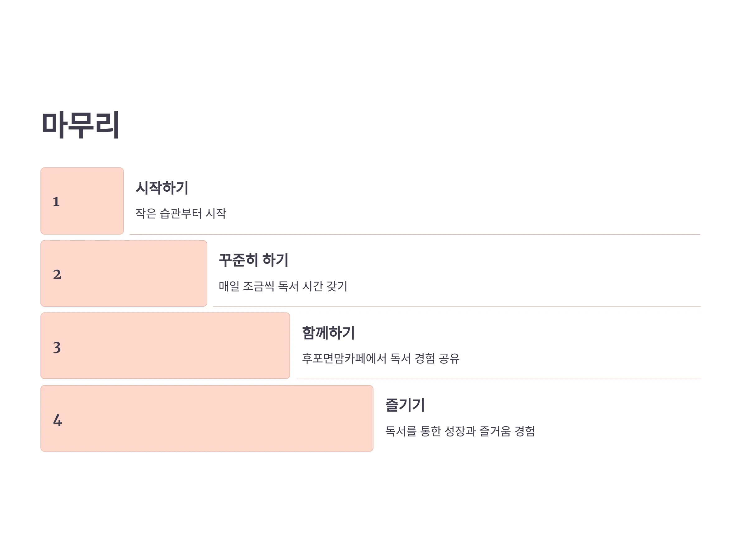The height and width of the screenshot is (560, 747).
Task: Select the pink box numbered 4
Action: point(207,418)
